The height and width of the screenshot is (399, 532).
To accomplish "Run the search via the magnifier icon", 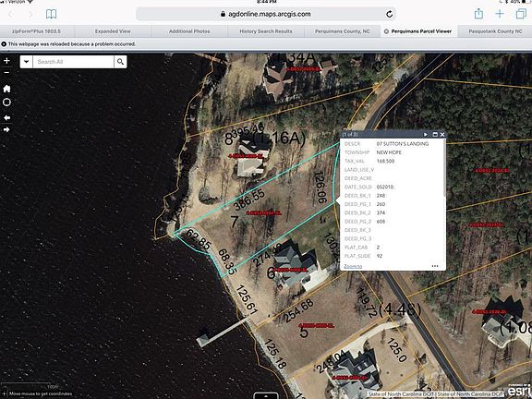I will coord(120,62).
